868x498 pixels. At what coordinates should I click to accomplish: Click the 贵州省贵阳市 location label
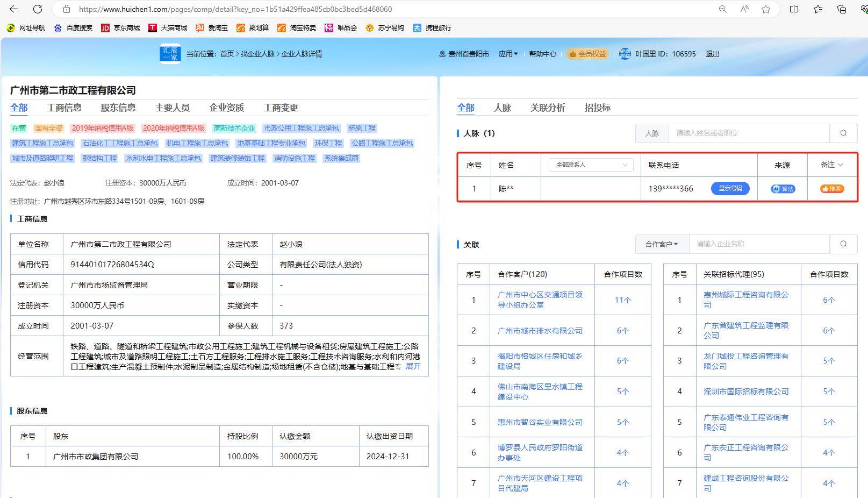coord(464,54)
